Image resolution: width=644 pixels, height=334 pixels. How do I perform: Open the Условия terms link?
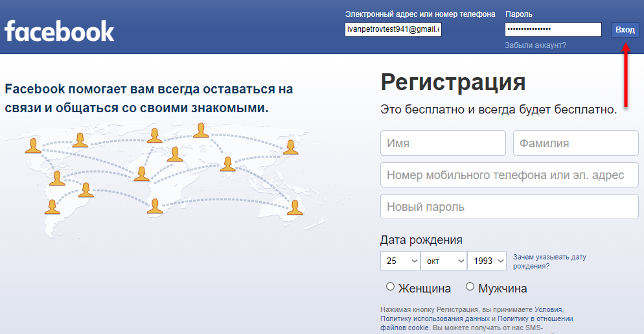[x=548, y=309]
